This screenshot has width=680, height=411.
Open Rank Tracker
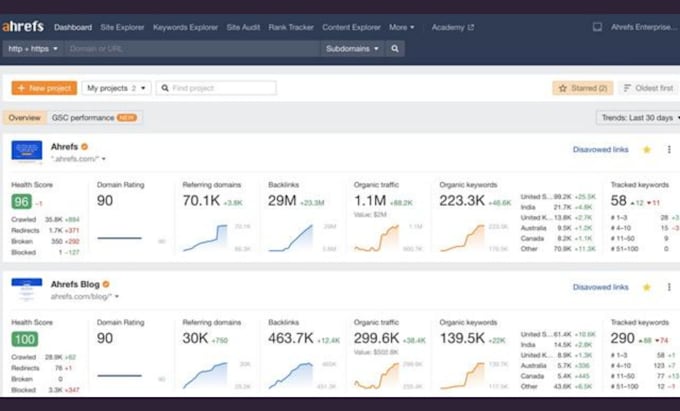pyautogui.click(x=291, y=27)
